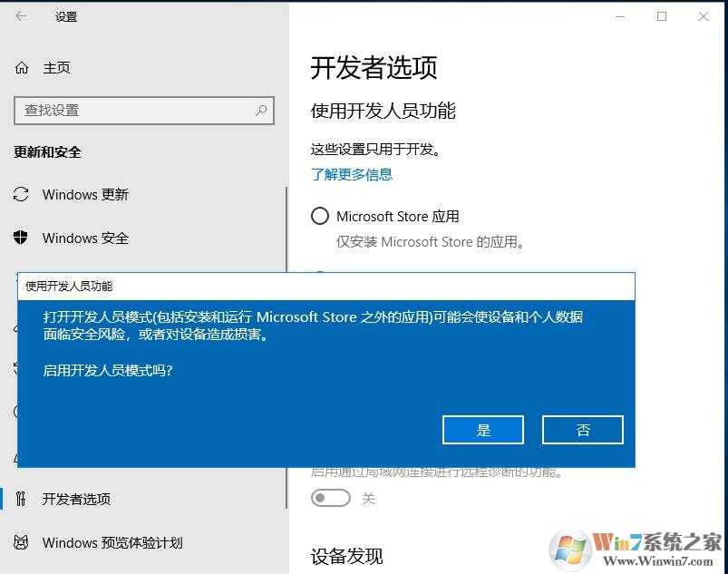Click 是 to enable developer mode

[x=483, y=430]
